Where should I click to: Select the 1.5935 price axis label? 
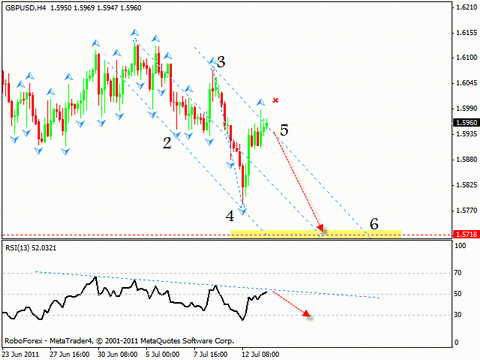467,134
